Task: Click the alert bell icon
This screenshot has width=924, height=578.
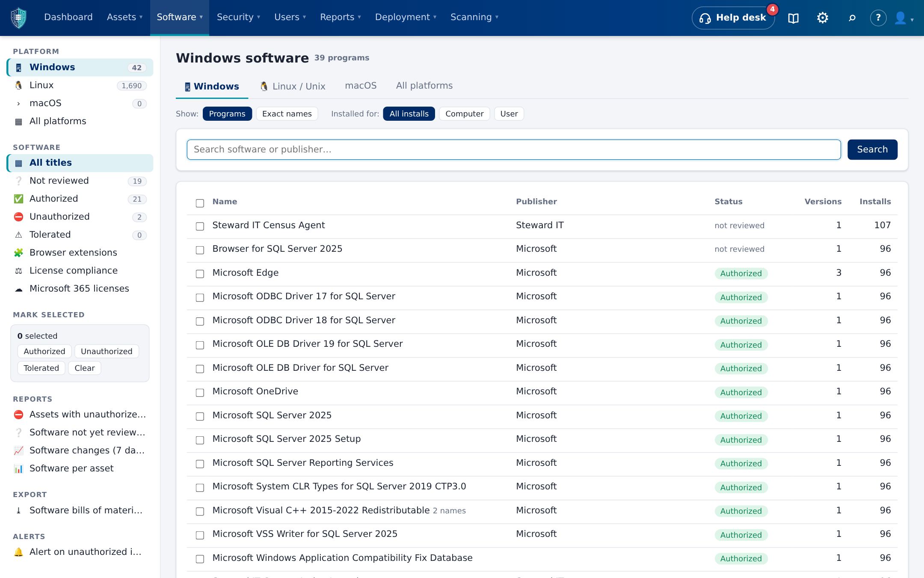Action: coord(18,552)
